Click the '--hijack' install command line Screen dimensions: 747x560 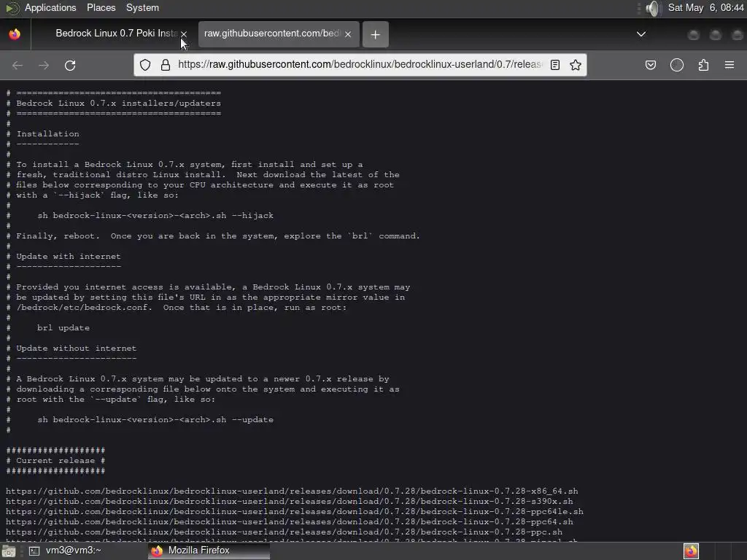(x=155, y=215)
